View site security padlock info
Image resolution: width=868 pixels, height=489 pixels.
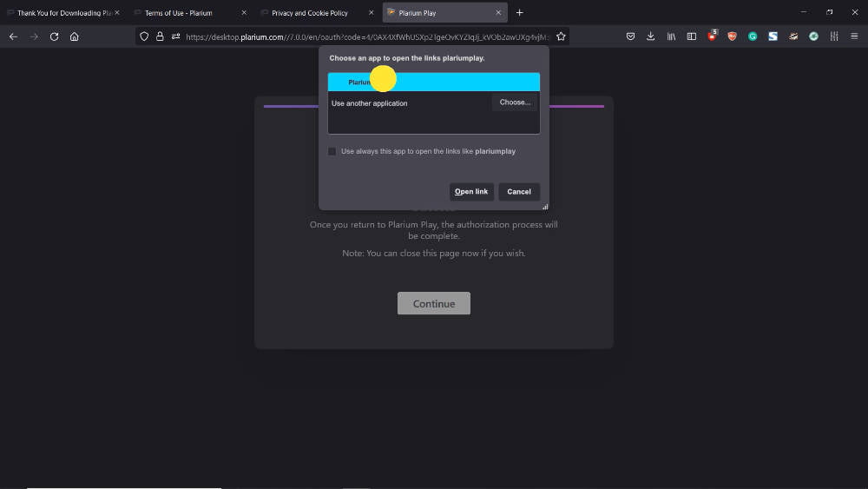pos(160,36)
